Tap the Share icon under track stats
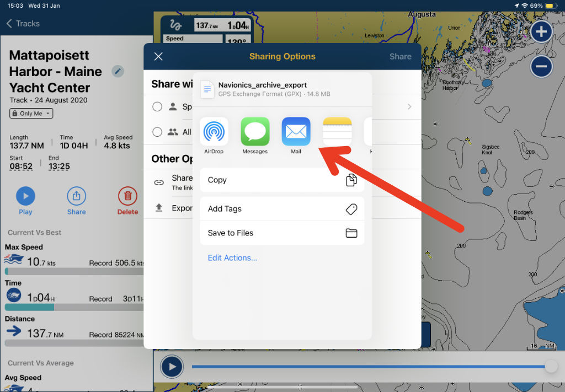Viewport: 565px width, 392px height. click(x=76, y=196)
